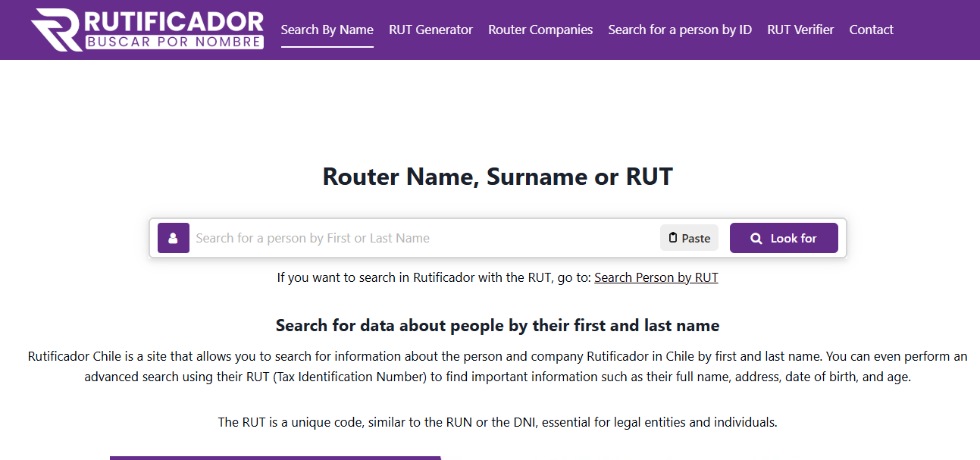Image resolution: width=980 pixels, height=460 pixels.
Task: Open the RUT Verifier page
Action: click(x=800, y=30)
